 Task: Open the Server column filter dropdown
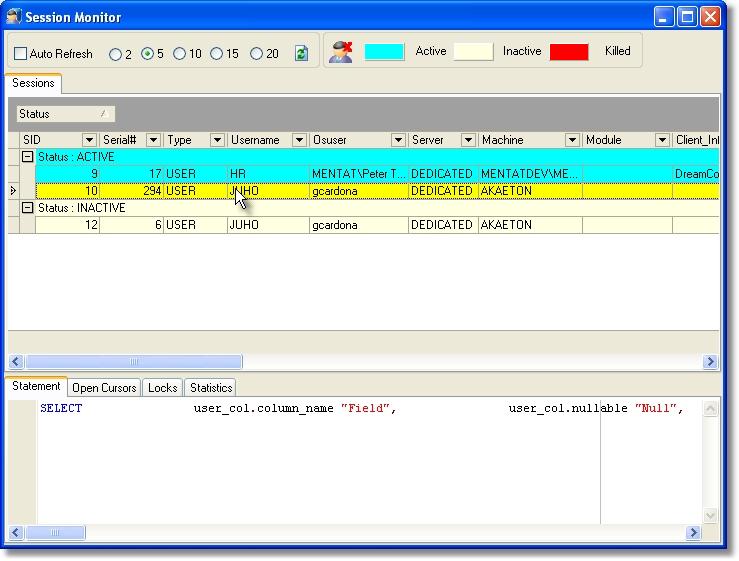point(468,140)
